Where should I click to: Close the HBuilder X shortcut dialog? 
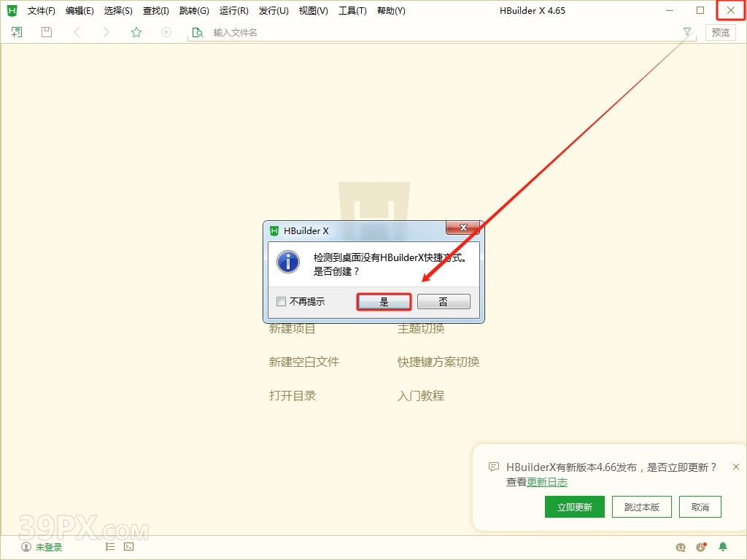(x=462, y=227)
